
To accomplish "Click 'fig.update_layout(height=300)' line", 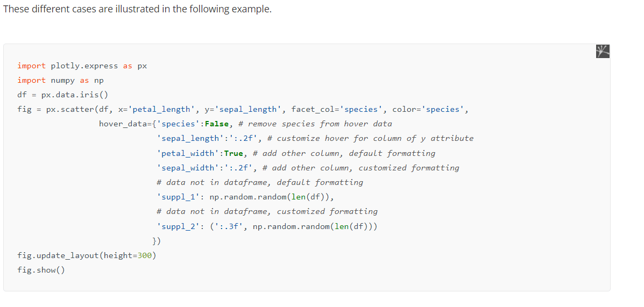I will pyautogui.click(x=87, y=255).
